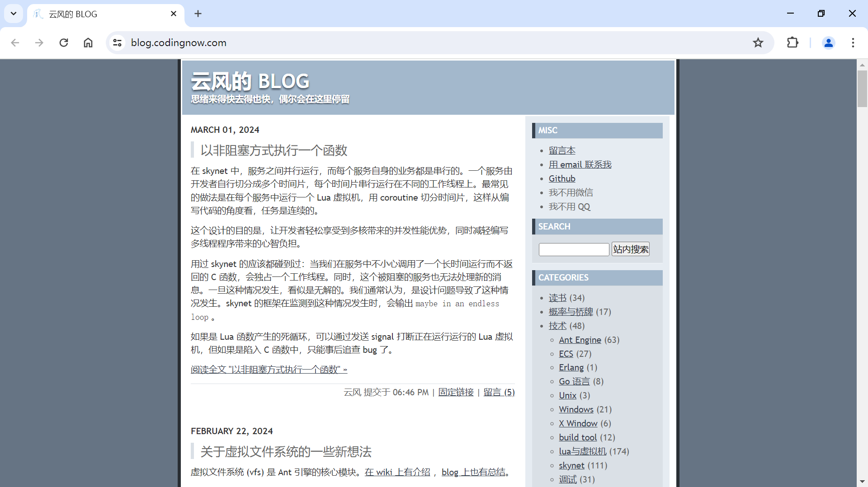Open the 在 wiki 上有介绍 link
Screen dimensions: 868x487
[397, 472]
